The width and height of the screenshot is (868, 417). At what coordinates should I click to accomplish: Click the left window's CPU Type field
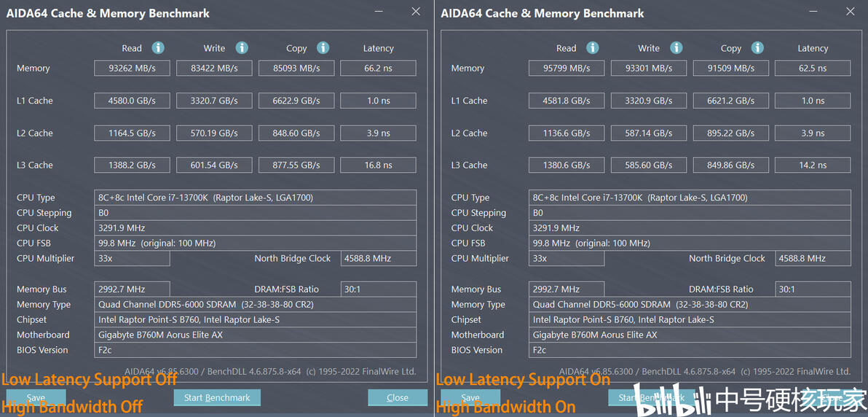point(255,198)
